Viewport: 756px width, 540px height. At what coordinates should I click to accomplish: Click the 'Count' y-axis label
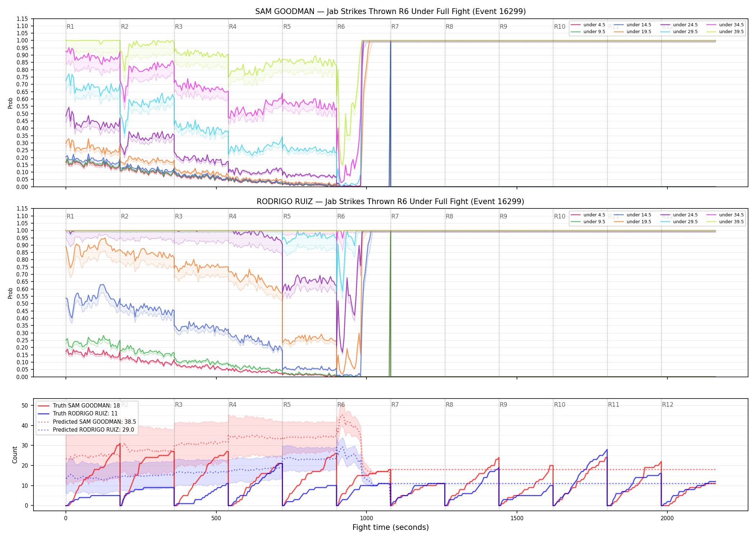15,455
